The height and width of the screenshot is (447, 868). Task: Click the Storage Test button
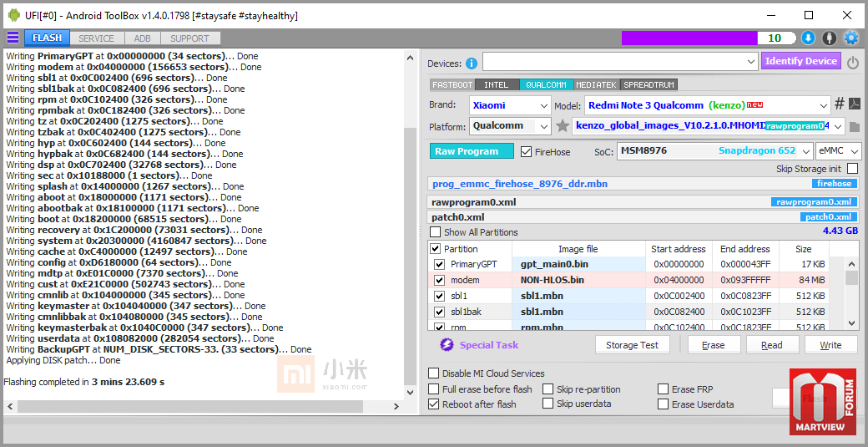632,345
